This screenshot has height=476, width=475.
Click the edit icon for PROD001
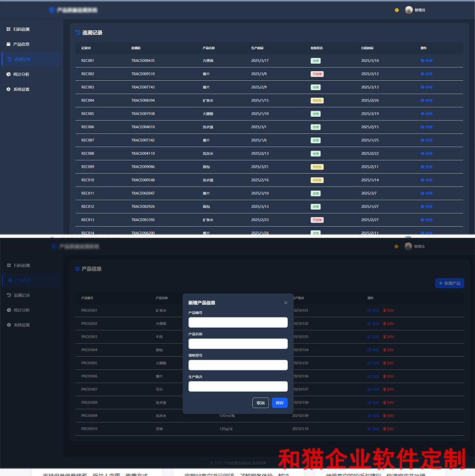[x=369, y=311]
